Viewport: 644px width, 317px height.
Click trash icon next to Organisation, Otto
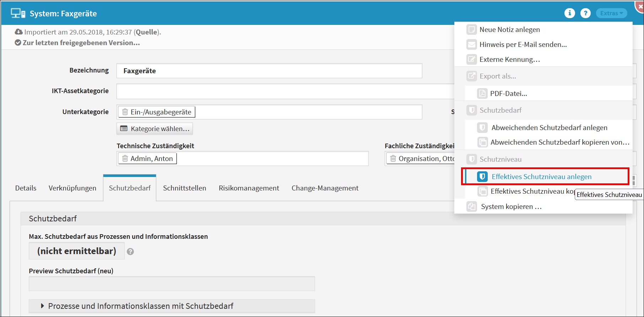coord(393,158)
